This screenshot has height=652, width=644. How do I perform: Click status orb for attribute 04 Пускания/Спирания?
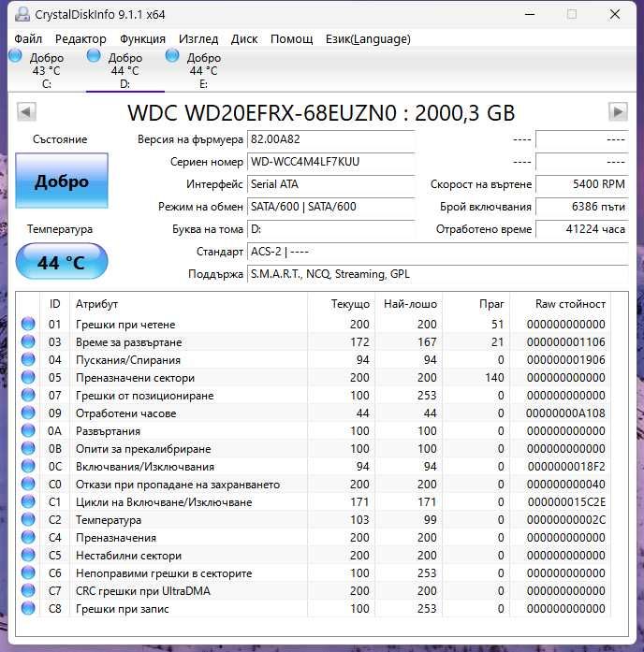(28, 359)
